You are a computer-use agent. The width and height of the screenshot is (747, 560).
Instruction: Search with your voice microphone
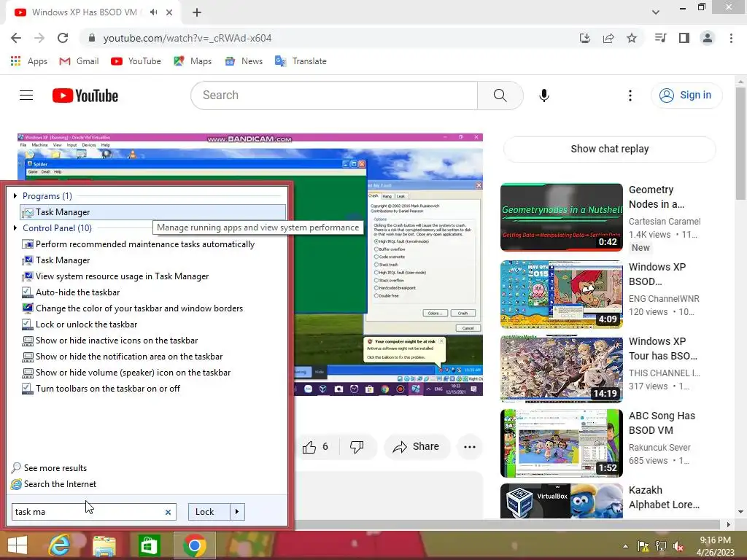coord(544,96)
